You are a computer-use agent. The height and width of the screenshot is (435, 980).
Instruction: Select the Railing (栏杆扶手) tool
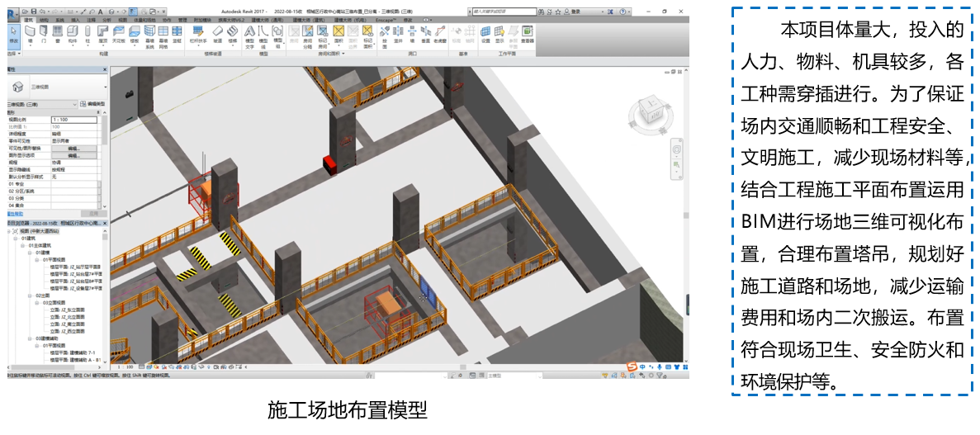(198, 35)
